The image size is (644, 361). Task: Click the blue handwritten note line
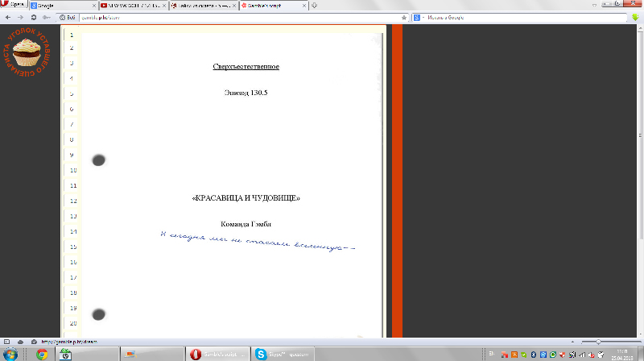coord(258,241)
